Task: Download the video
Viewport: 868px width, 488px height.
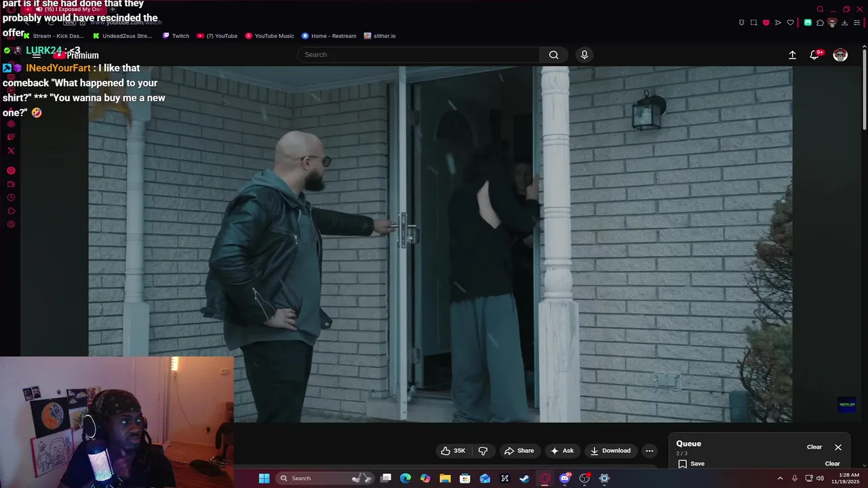Action: coord(610,451)
